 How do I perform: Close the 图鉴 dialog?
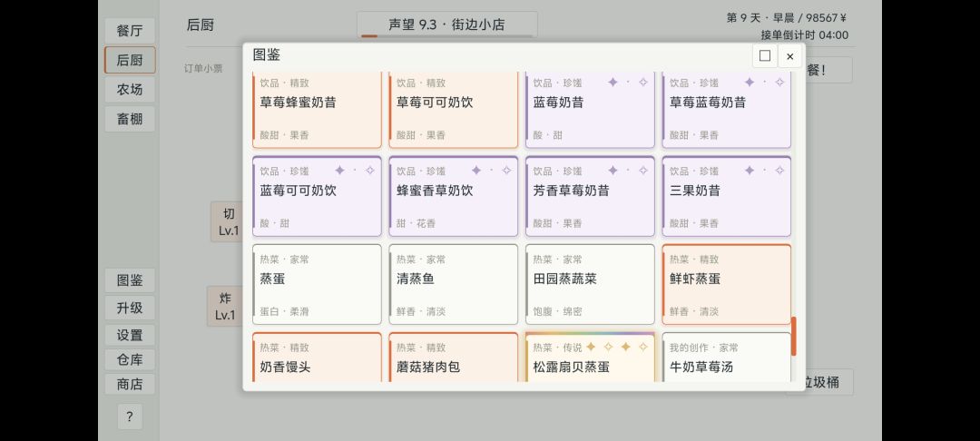[x=790, y=56]
